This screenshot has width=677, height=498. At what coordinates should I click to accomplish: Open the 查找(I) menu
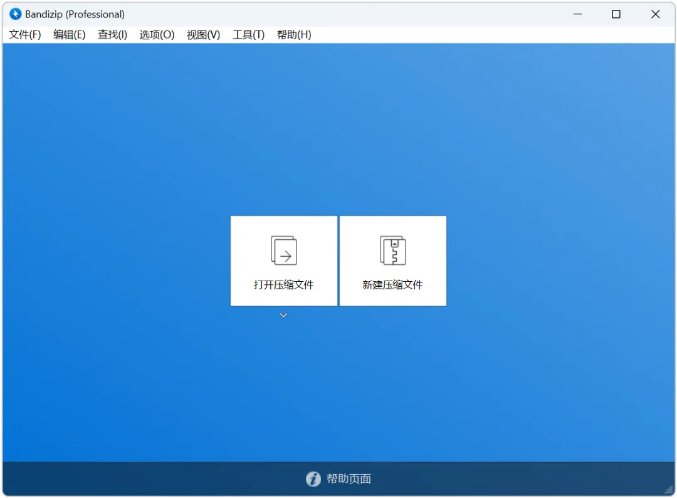[112, 35]
